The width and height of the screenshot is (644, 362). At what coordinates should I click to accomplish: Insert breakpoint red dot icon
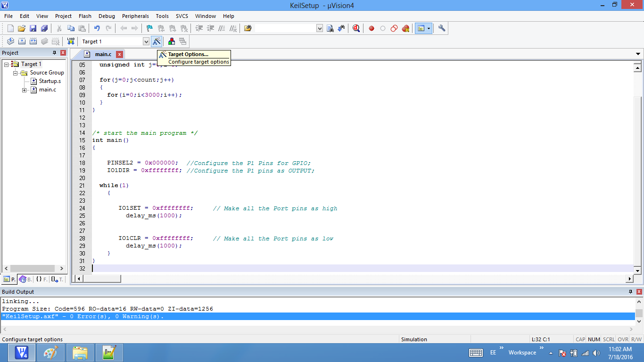[x=372, y=28]
